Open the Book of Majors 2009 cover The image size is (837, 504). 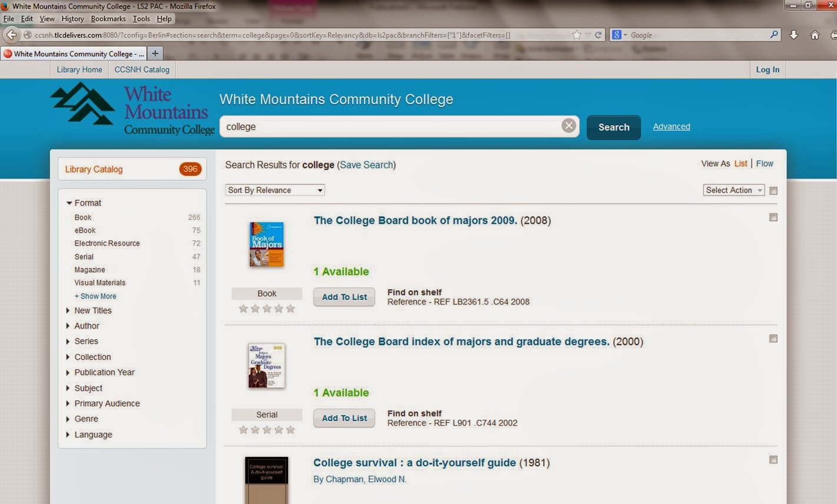click(x=267, y=244)
